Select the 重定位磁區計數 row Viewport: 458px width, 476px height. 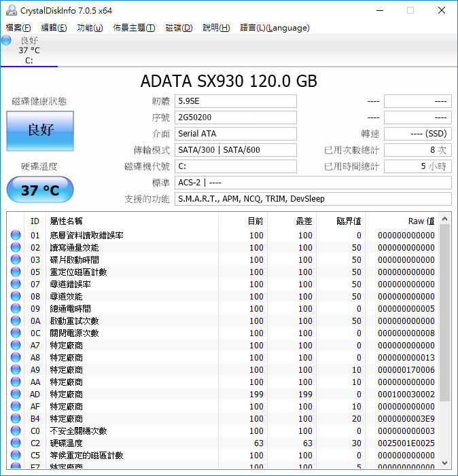pyautogui.click(x=223, y=272)
